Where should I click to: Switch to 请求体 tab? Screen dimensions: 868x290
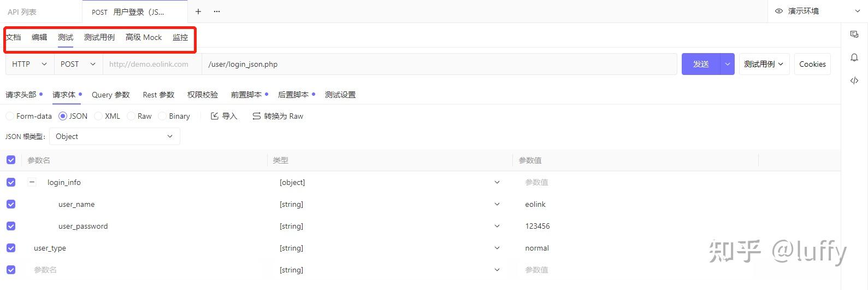click(64, 95)
